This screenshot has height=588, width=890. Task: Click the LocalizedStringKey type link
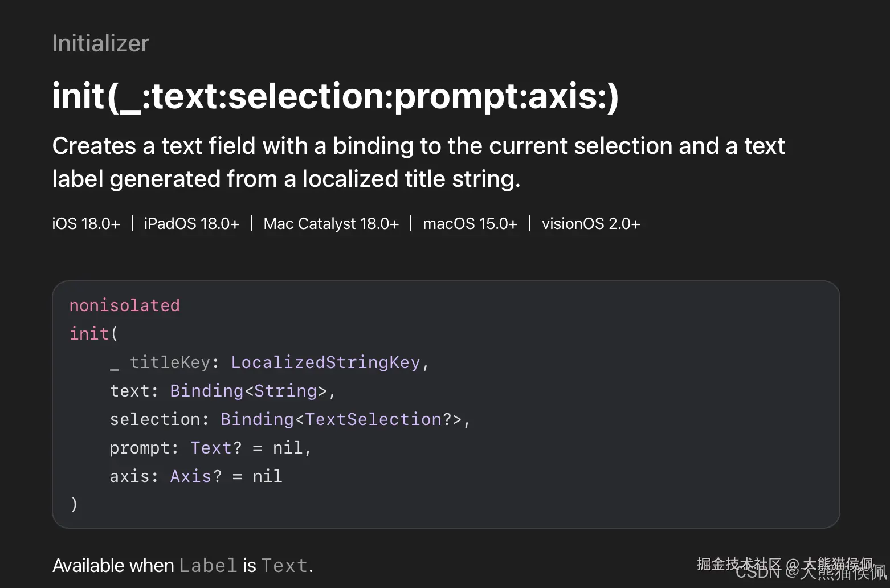pyautogui.click(x=325, y=362)
